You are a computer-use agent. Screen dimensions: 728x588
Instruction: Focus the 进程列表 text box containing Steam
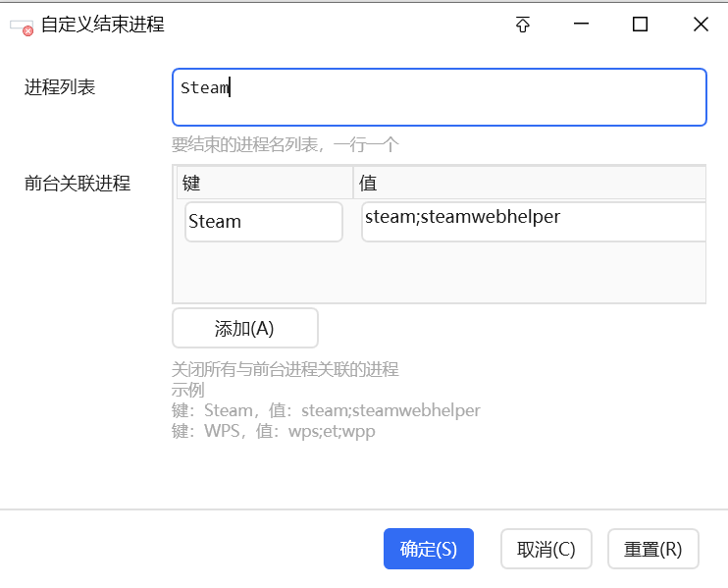click(x=440, y=97)
